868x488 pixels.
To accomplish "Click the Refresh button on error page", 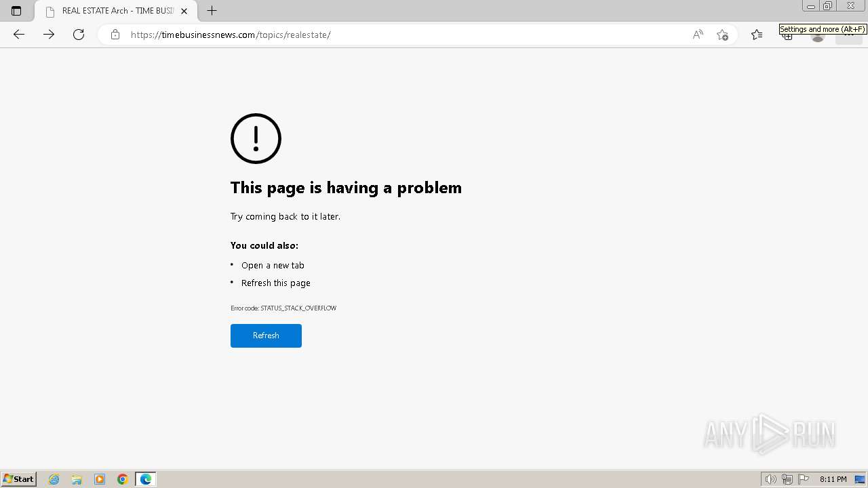I will (266, 335).
